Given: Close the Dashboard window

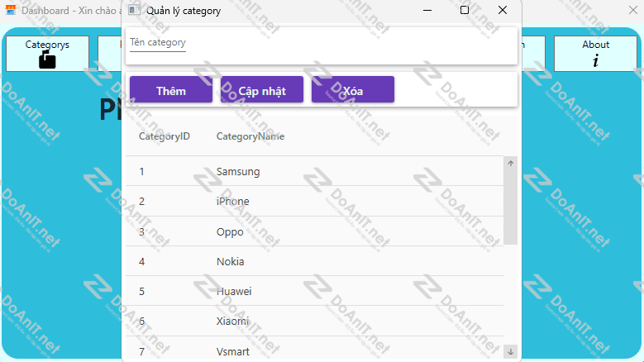Looking at the screenshot, I should [633, 10].
